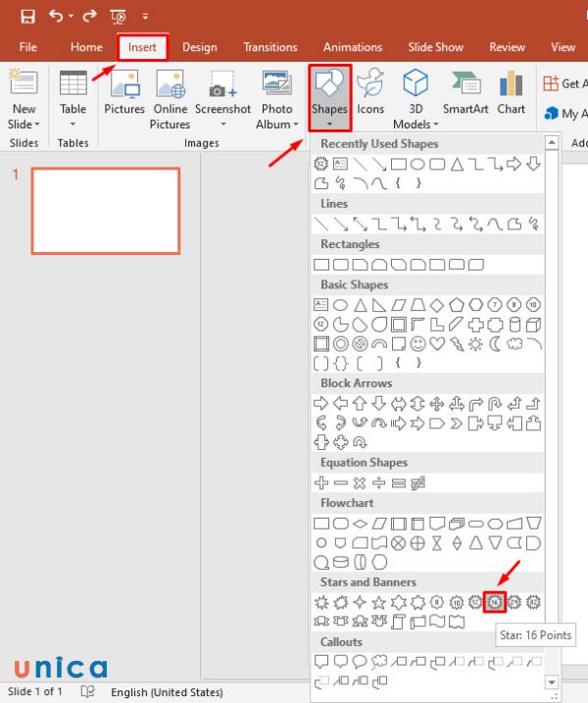This screenshot has width=588, height=703.
Task: Open the Table dropdown menu
Action: pos(73,125)
